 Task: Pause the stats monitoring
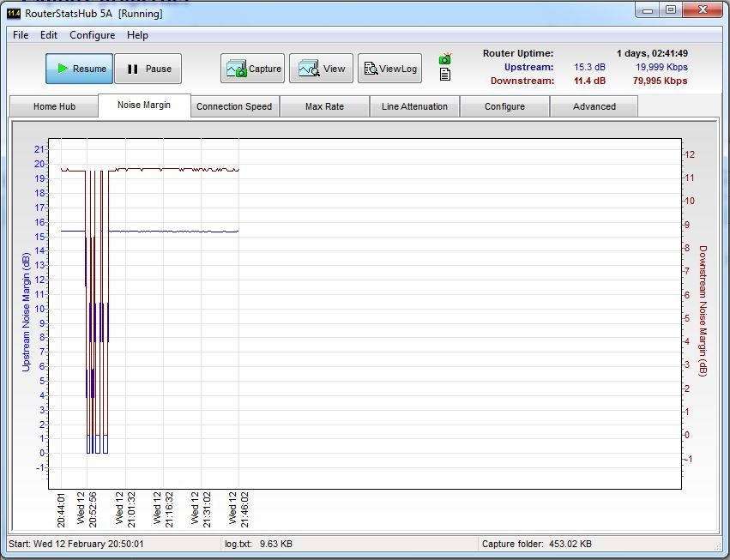148,69
